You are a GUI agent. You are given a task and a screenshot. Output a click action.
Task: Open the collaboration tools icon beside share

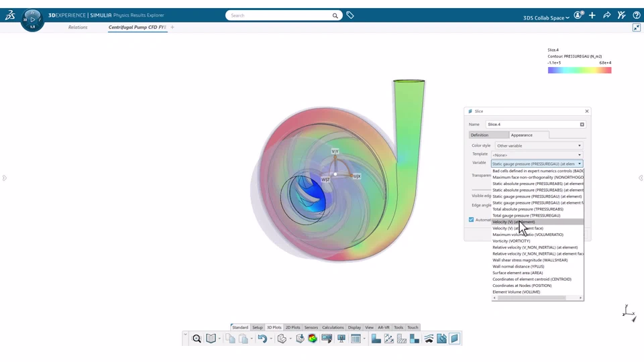pyautogui.click(x=621, y=15)
